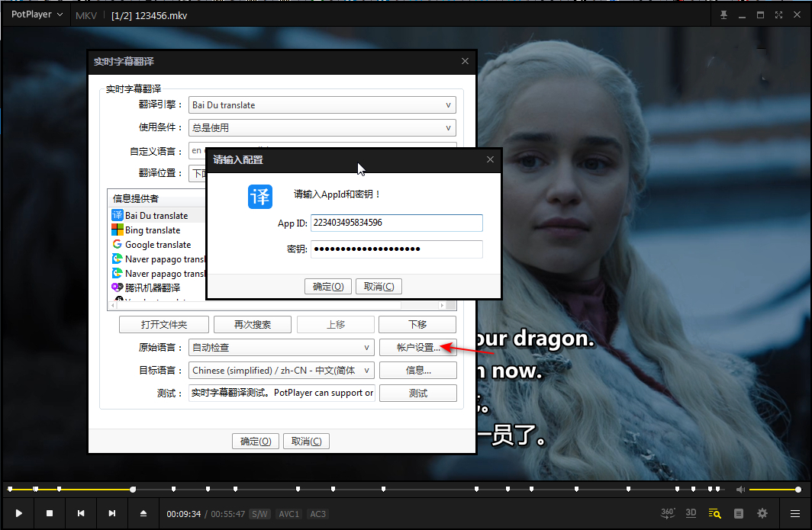Select Bing translate in provider list
Image resolution: width=812 pixels, height=530 pixels.
(x=153, y=230)
